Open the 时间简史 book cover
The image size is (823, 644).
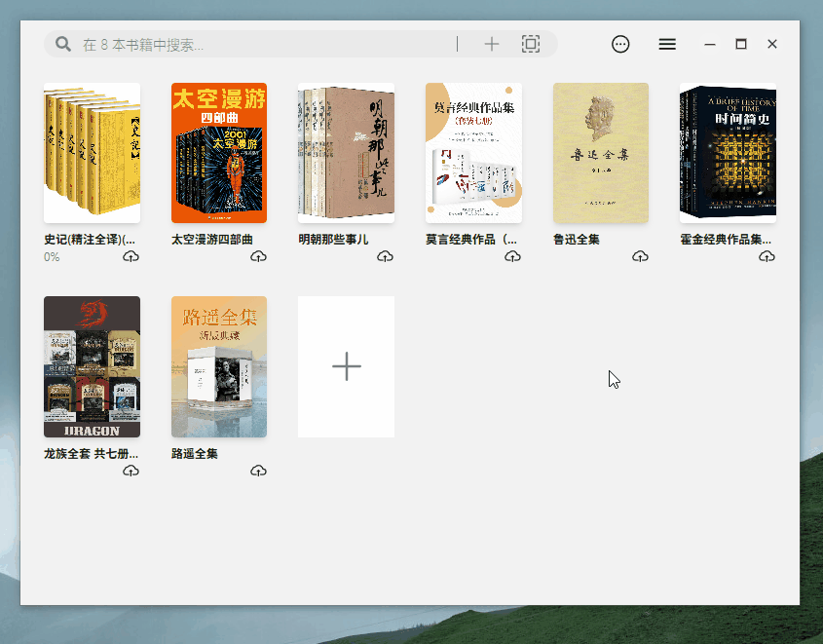(x=728, y=153)
